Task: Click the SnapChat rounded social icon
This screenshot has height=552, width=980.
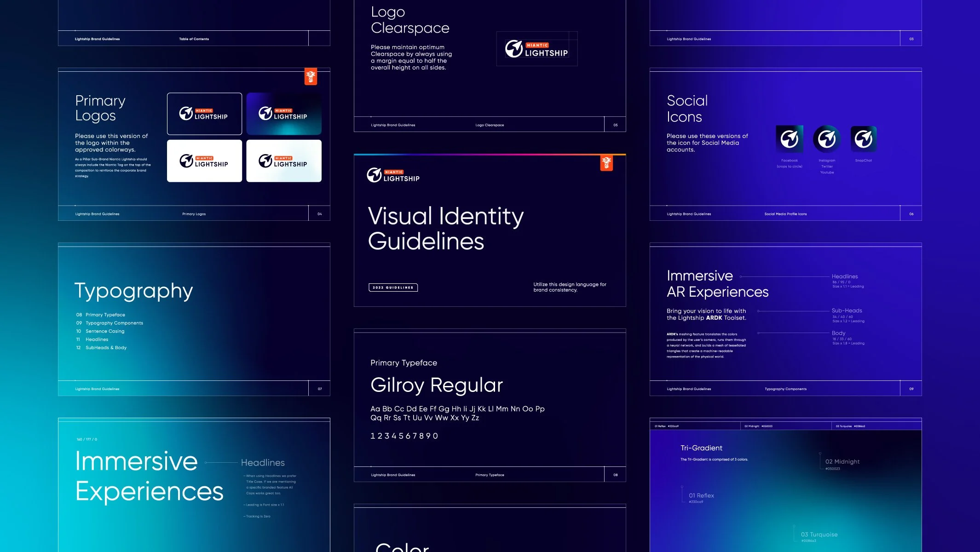Action: [864, 138]
